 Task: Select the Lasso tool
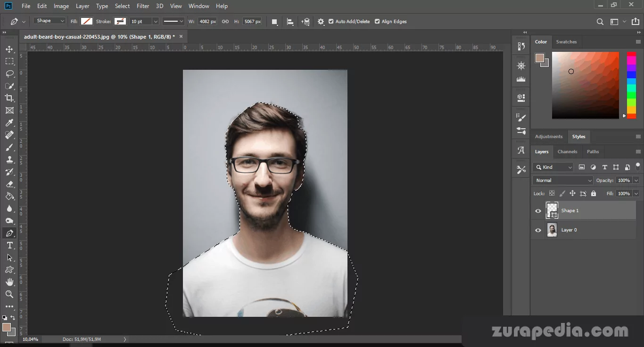click(9, 74)
